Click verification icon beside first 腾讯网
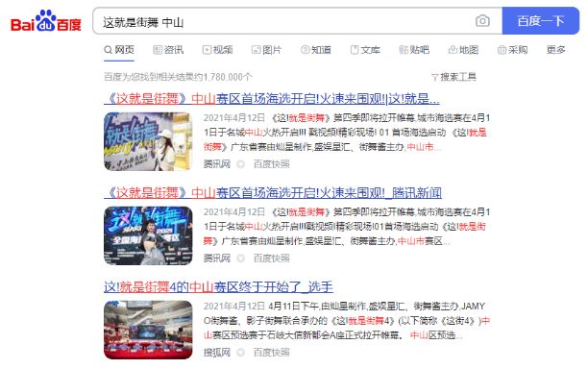The image size is (588, 369). pyautogui.click(x=241, y=164)
